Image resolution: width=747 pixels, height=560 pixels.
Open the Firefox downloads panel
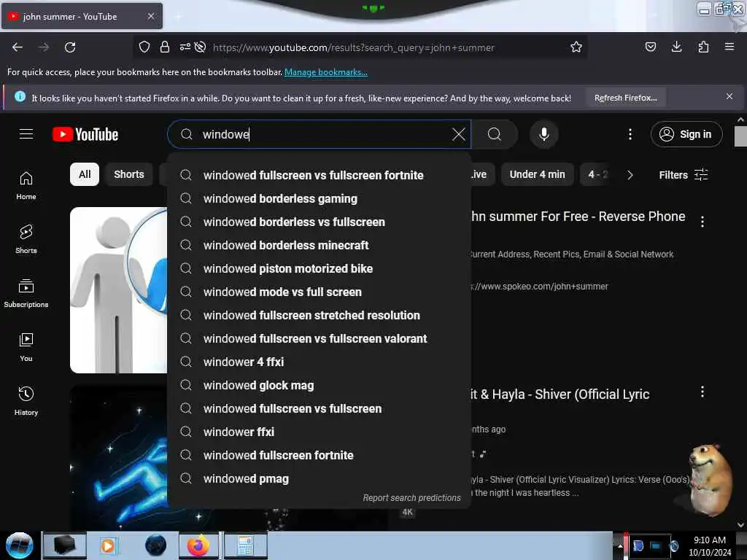pyautogui.click(x=676, y=47)
